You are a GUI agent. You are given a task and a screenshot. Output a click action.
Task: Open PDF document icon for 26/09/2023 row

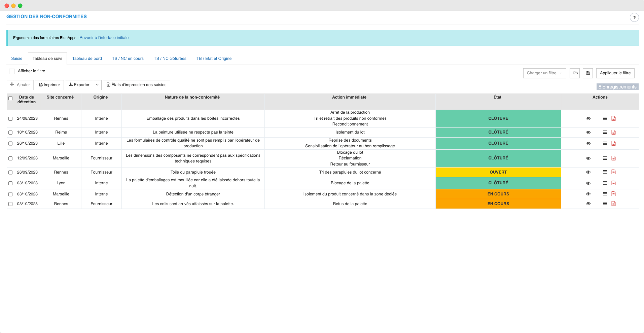coord(613,172)
